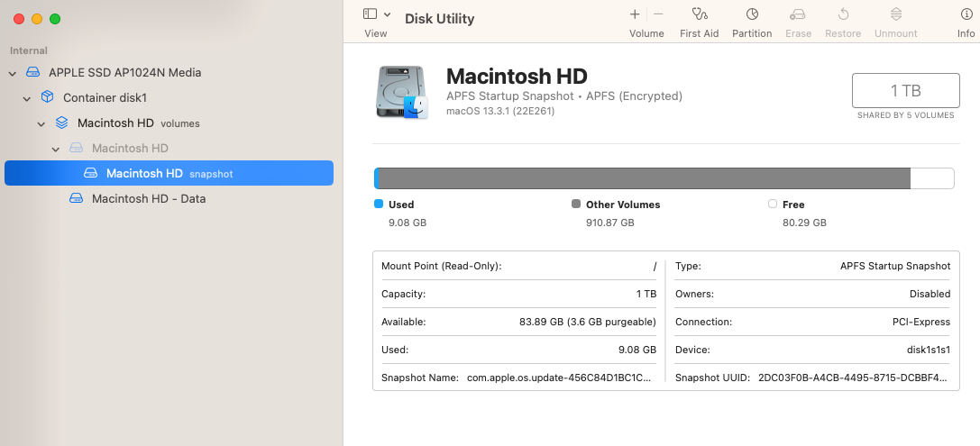This screenshot has height=446, width=980.
Task: Click the Erase toolbar label
Action: point(798,33)
